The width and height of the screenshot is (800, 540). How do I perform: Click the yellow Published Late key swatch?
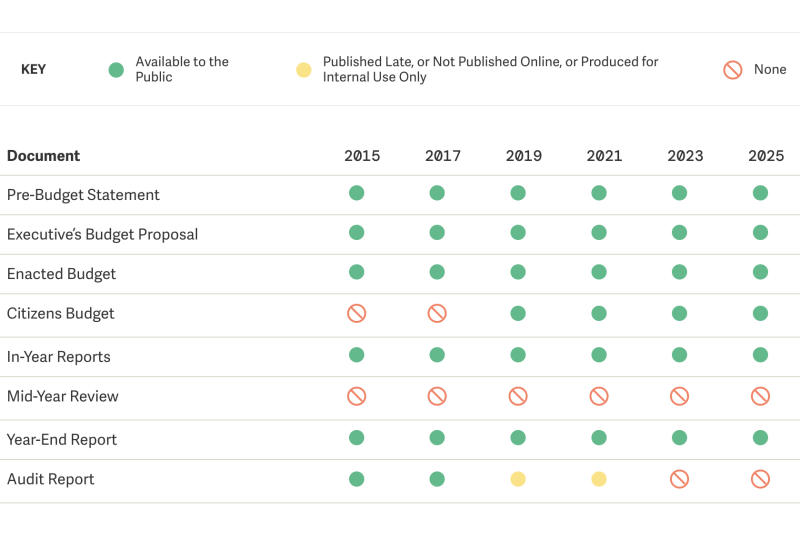[x=304, y=70]
